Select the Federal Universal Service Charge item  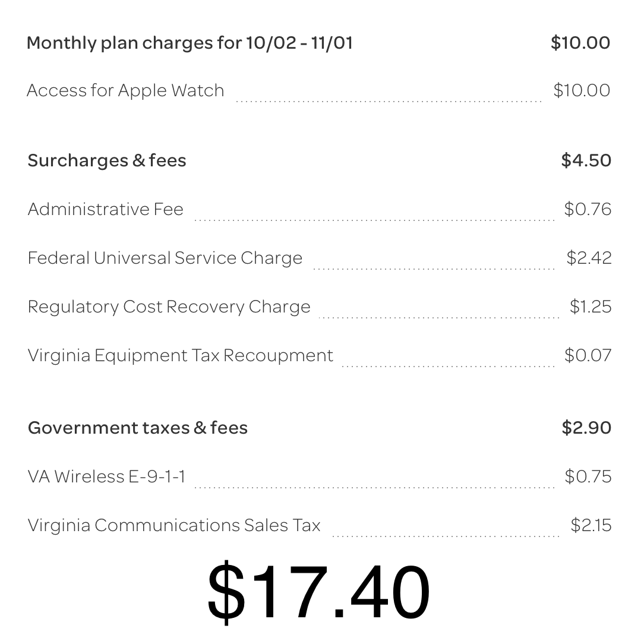pos(165,258)
